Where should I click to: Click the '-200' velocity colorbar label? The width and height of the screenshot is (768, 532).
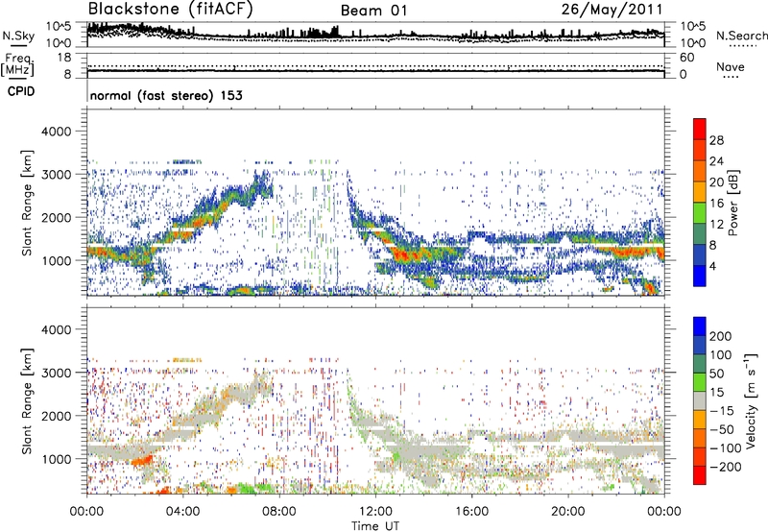click(726, 467)
